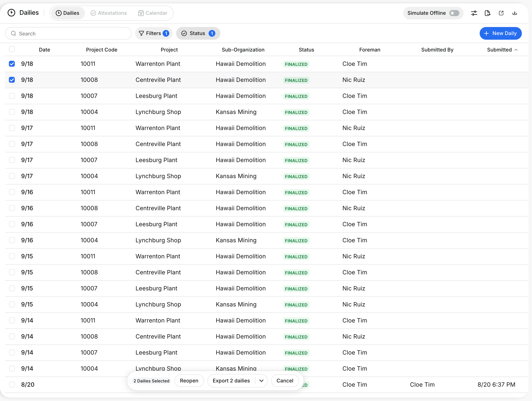This screenshot has width=532, height=401.
Task: Switch to the Calendar tab
Action: [153, 13]
